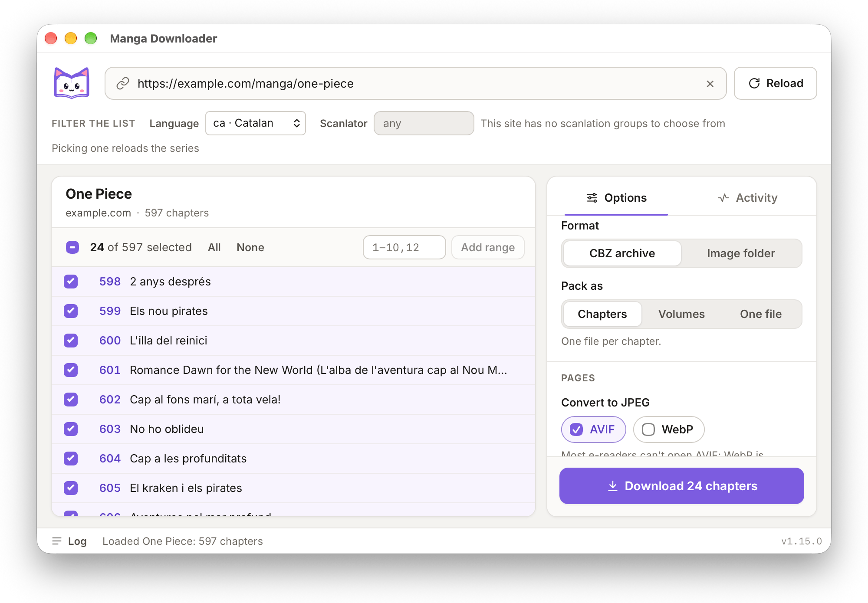Click '24 of 597 selected' text

click(x=141, y=247)
